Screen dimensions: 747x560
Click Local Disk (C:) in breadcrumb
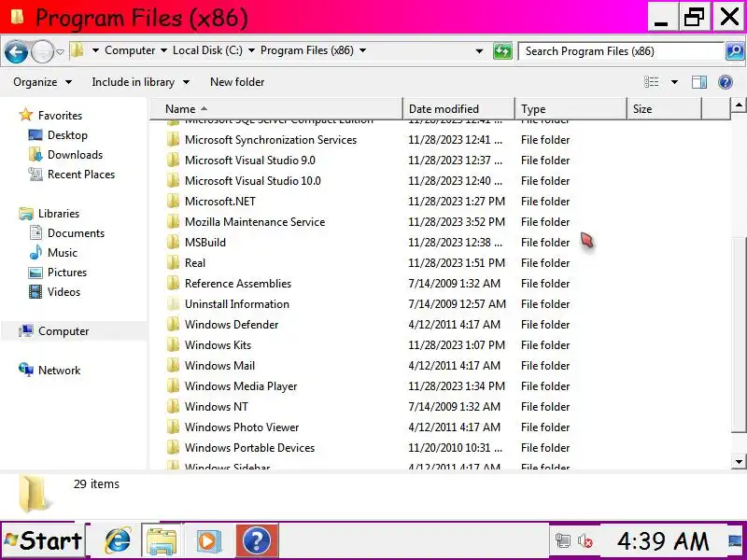coord(207,50)
